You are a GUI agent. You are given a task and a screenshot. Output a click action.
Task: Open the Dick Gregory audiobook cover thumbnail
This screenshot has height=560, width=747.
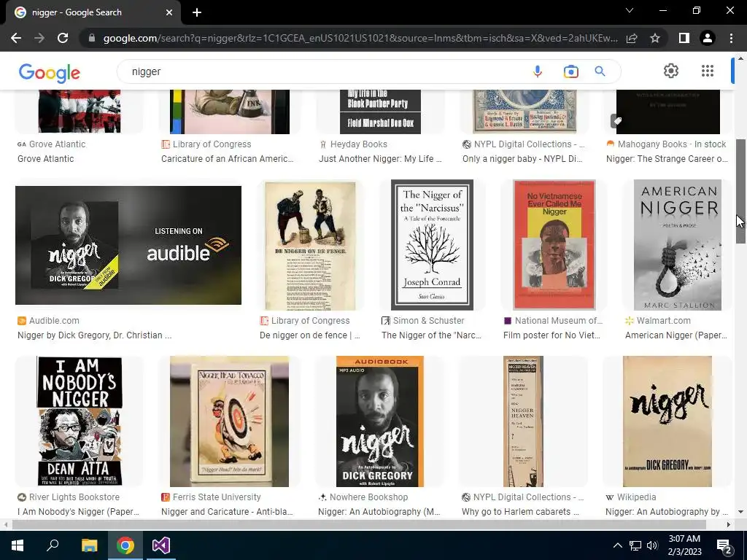tap(379, 421)
